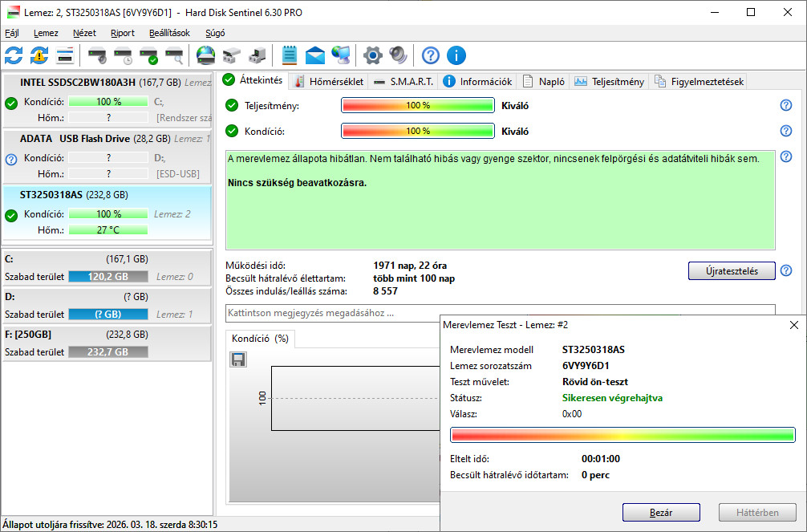Open the globe disk toolbar icon
The width and height of the screenshot is (807, 532).
coord(206,55)
